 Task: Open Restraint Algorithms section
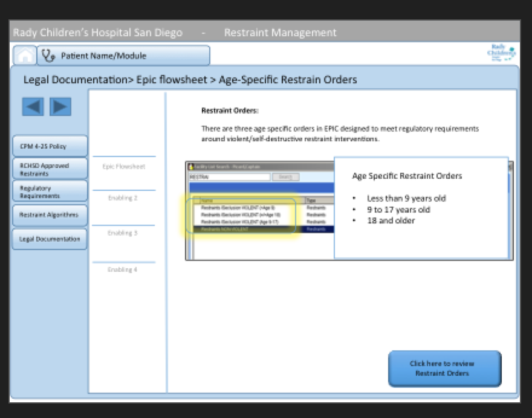click(50, 215)
